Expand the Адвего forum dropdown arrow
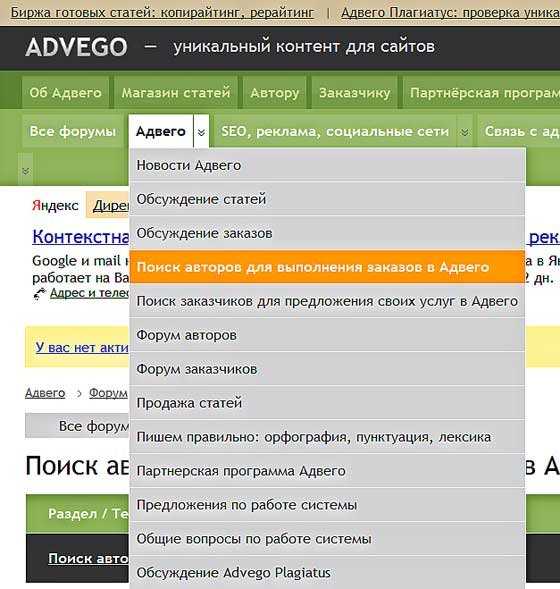The width and height of the screenshot is (560, 589). coord(201,131)
